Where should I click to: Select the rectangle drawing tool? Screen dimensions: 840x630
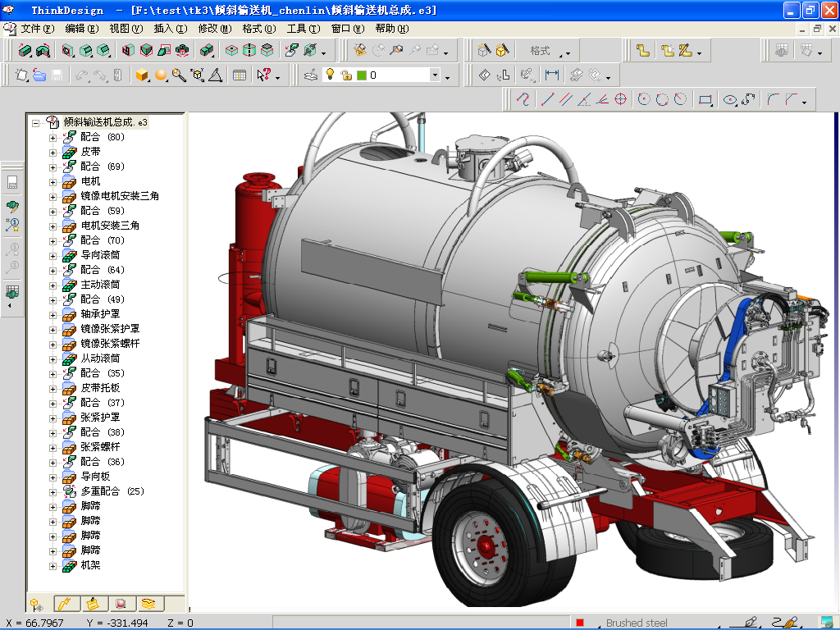coord(705,100)
